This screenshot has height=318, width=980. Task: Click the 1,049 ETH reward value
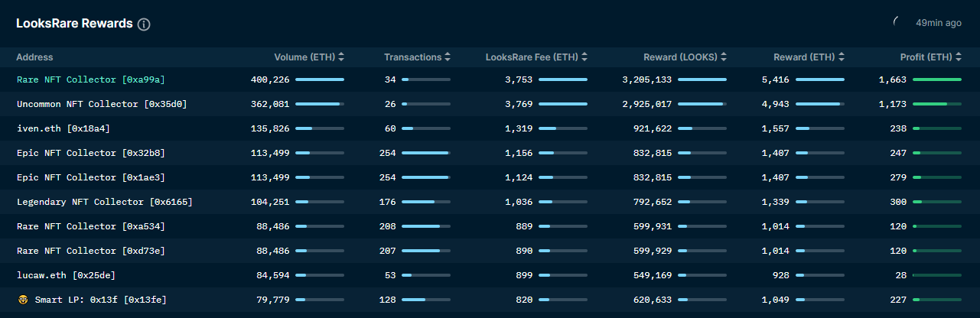tap(776, 300)
